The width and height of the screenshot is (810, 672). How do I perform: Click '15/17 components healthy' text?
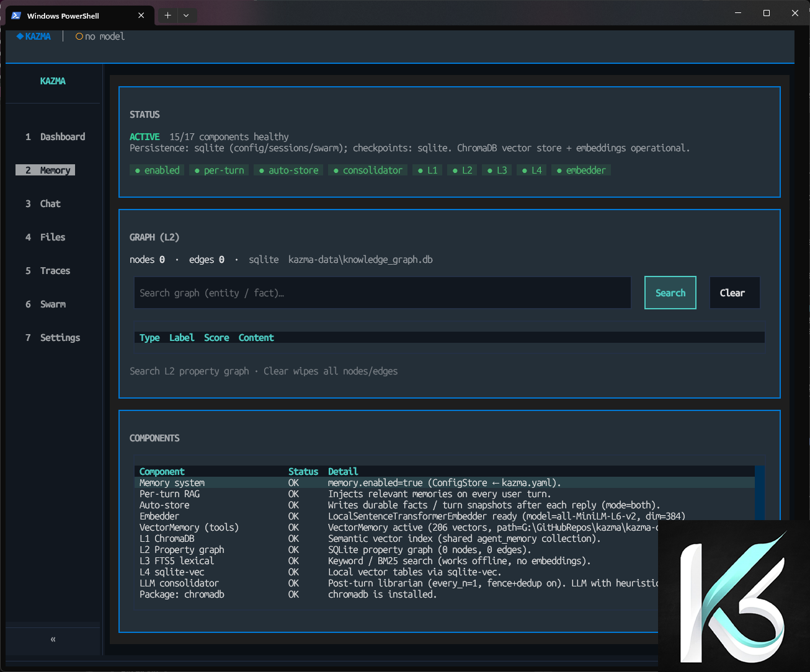click(x=229, y=137)
